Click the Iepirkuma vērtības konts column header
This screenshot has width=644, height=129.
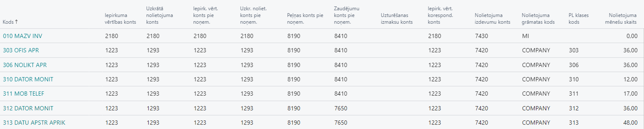pos(120,19)
